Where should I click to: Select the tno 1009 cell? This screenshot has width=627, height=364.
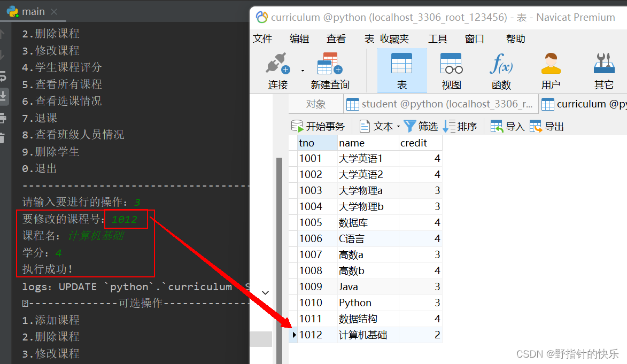(x=318, y=286)
